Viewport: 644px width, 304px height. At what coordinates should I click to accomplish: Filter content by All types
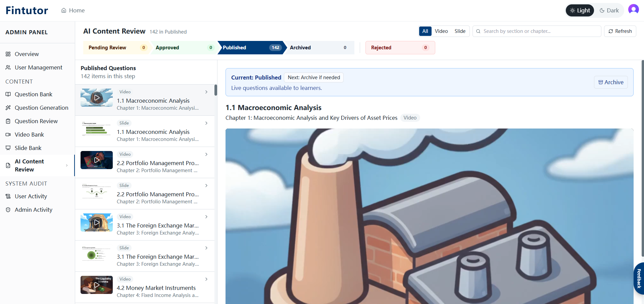point(425,31)
